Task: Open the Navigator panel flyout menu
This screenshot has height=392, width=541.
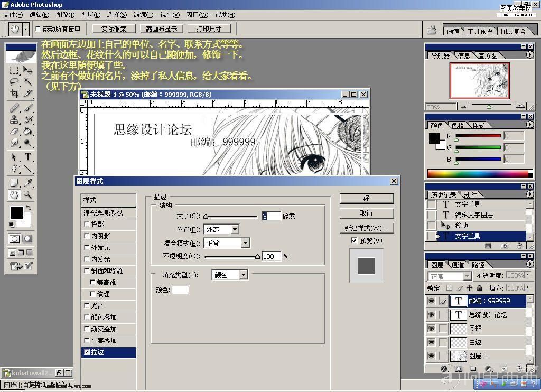Action: [x=529, y=55]
